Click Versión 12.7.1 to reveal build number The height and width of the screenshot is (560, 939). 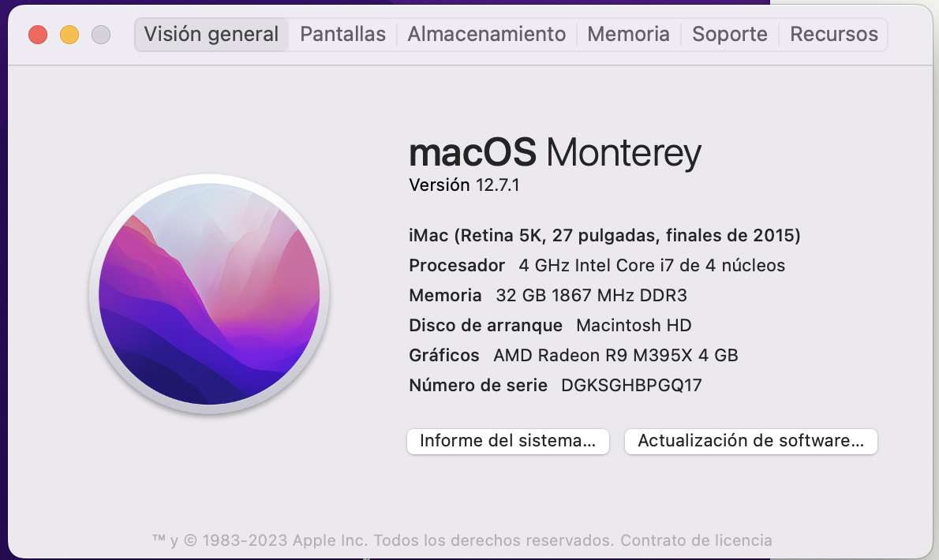(x=464, y=185)
